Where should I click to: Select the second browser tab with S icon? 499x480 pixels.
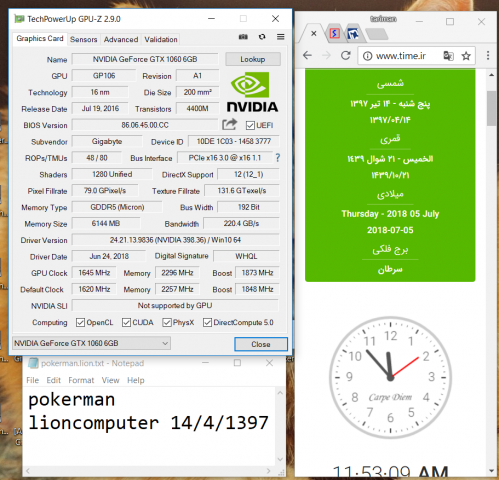(x=334, y=33)
